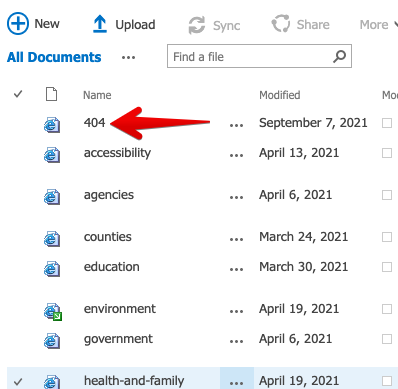Click the March 24, 2021 date
Screen dimensions: 398x389
304,237
